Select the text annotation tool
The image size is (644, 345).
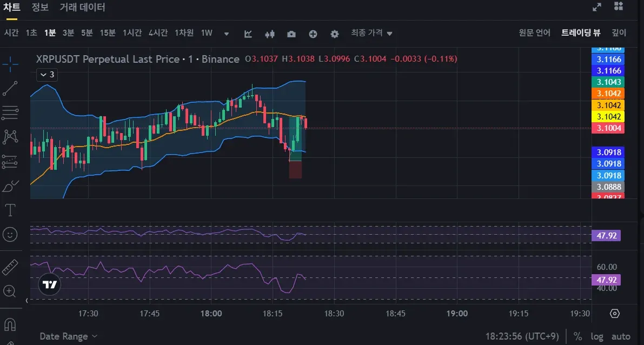(x=10, y=210)
